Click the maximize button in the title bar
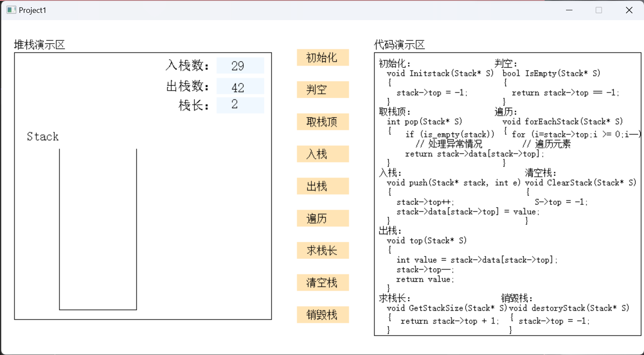This screenshot has height=355, width=644. (599, 10)
